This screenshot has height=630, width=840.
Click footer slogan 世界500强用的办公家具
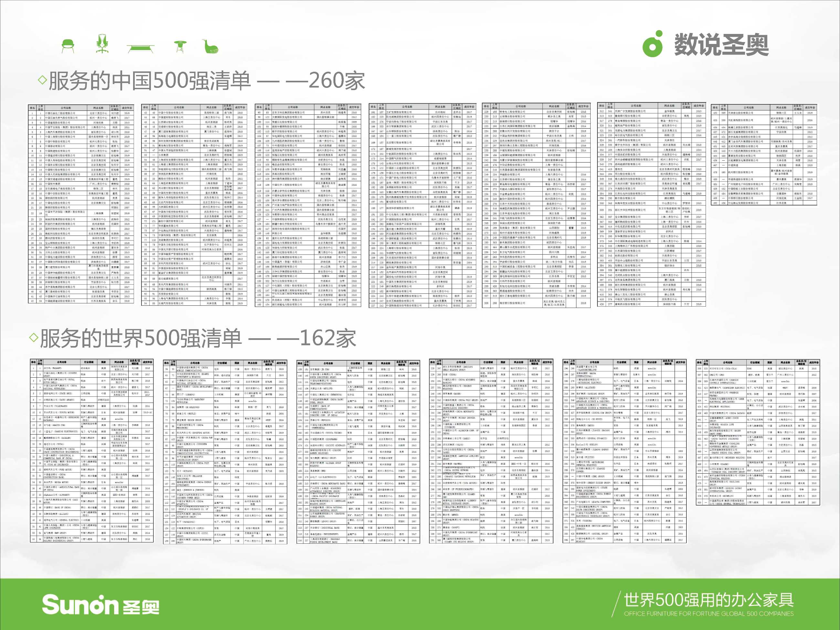click(709, 600)
